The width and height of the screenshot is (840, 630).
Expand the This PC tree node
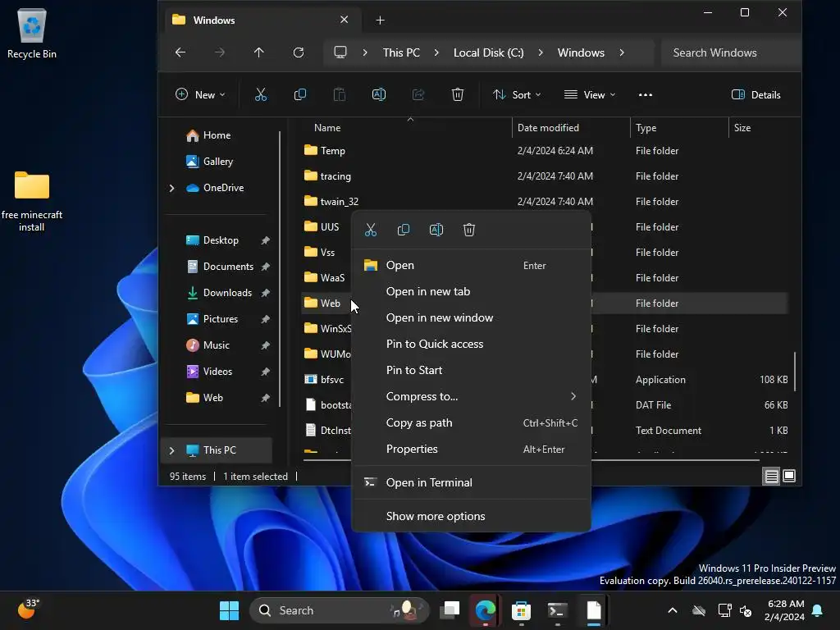point(172,450)
